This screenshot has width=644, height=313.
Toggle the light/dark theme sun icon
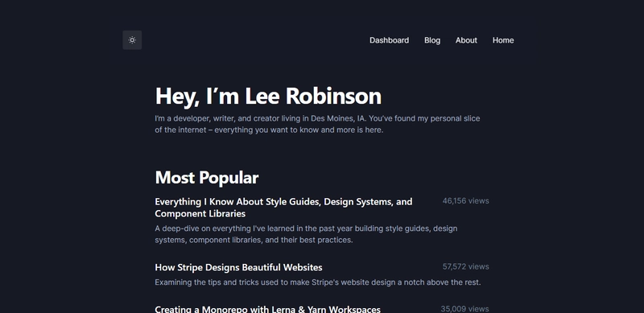click(132, 40)
